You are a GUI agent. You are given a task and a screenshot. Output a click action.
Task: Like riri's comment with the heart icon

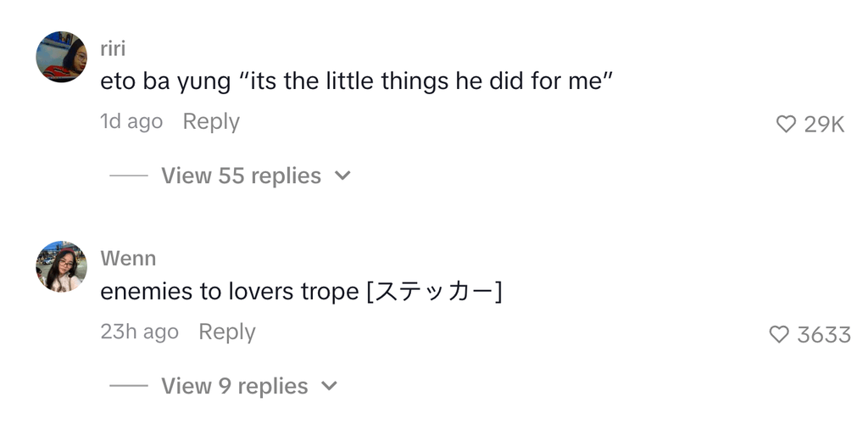[786, 125]
